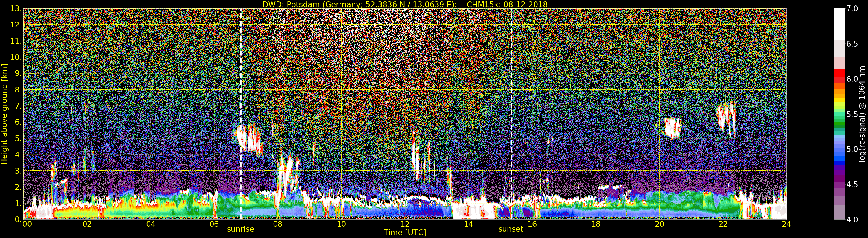
Task: Click the 'sunset' label below the axis
Action: 511,229
